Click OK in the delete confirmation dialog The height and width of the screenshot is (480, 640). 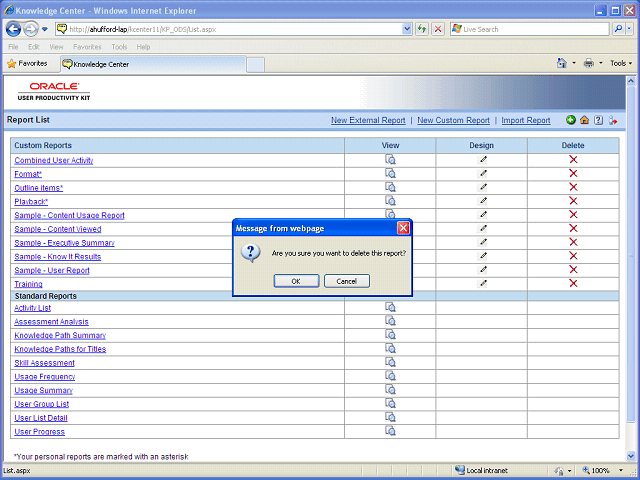point(296,281)
